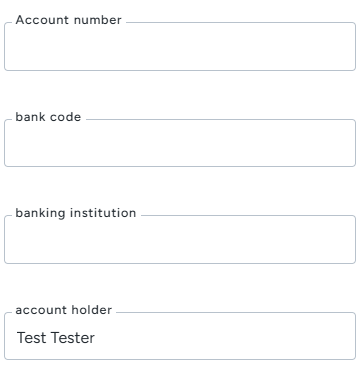Click the 'banking institution' label text
364x378 pixels.
point(76,213)
